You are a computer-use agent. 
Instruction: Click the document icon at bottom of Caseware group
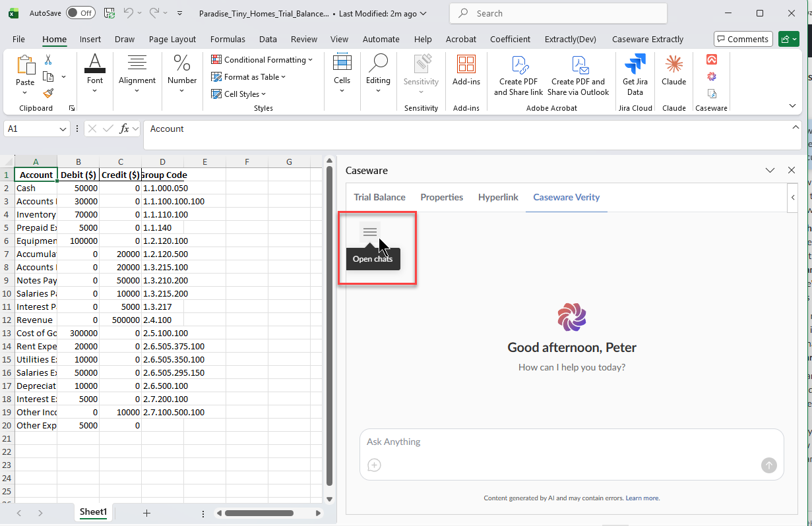pos(712,94)
